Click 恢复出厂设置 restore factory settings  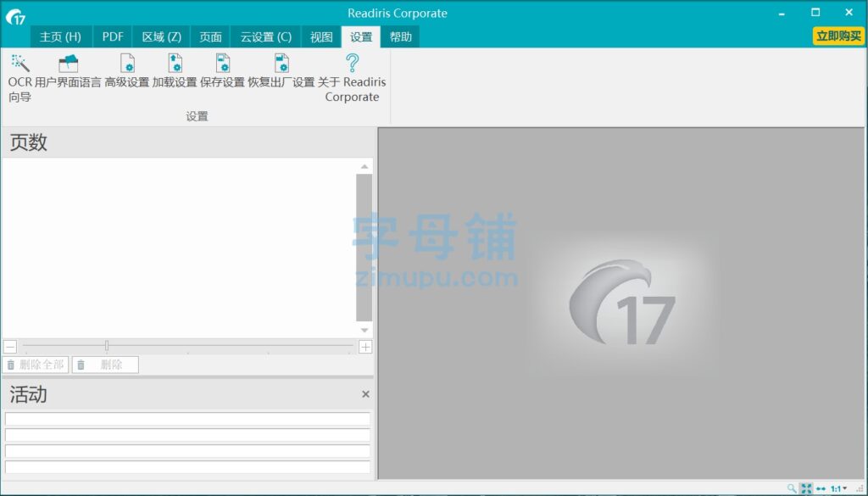(281, 71)
